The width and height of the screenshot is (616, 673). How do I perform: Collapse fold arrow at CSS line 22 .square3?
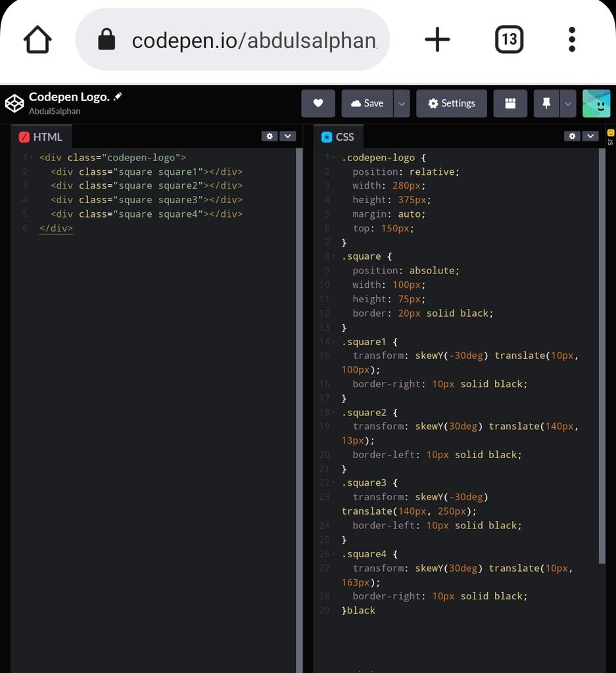[x=333, y=483]
